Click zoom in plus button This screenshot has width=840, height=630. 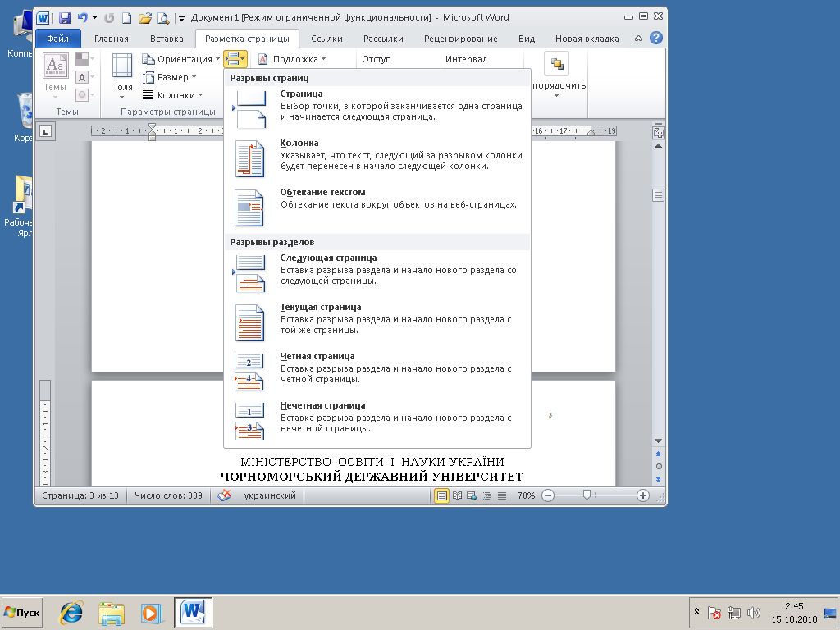(643, 495)
